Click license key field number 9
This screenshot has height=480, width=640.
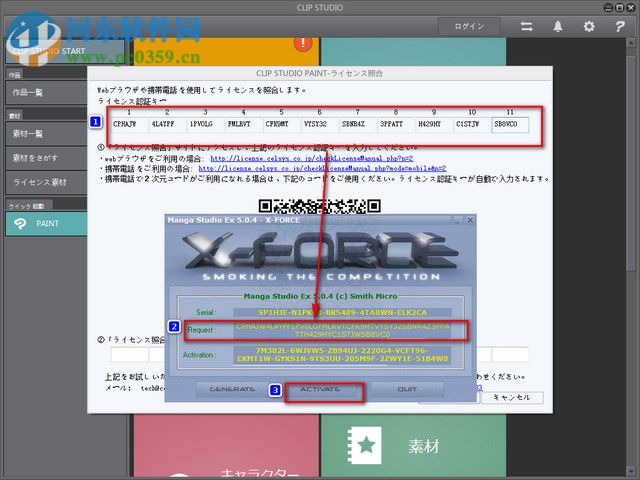pyautogui.click(x=434, y=124)
